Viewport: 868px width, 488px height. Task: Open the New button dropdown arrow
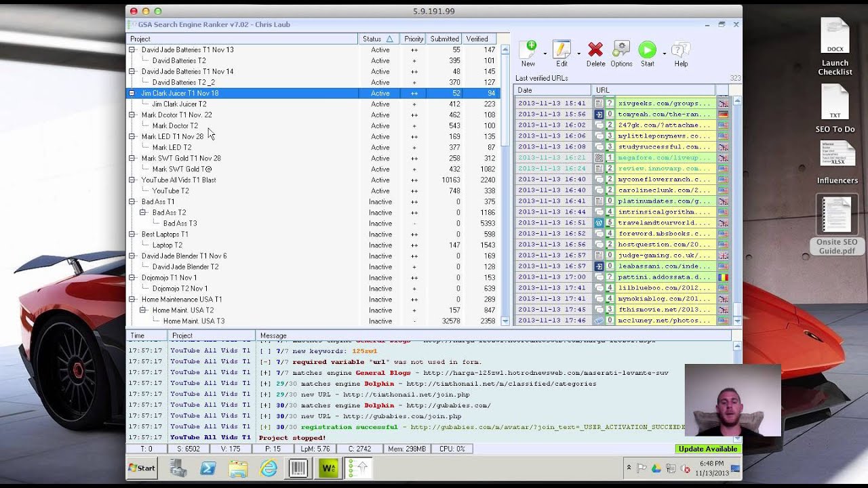click(x=545, y=53)
